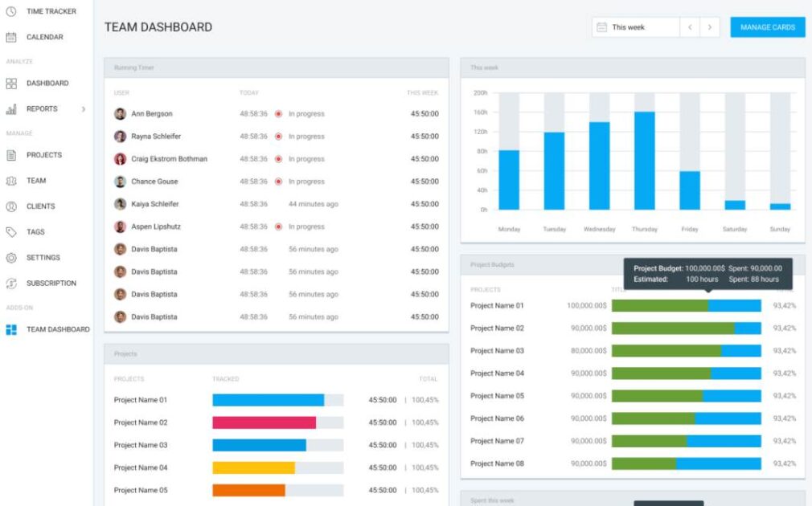Viewport: 812px width, 506px height.
Task: Go to previous week with left arrow
Action: pyautogui.click(x=689, y=27)
